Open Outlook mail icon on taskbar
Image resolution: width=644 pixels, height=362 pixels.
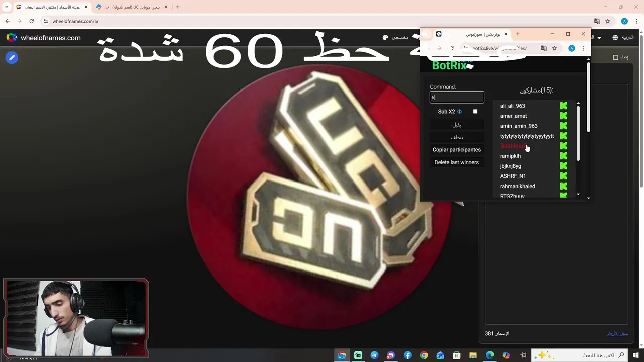(x=440, y=355)
